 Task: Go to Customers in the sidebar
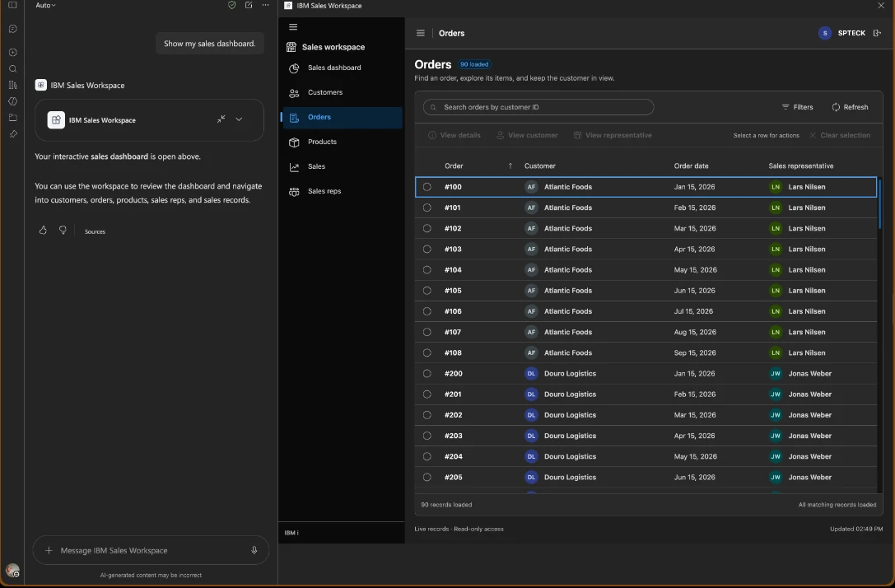[343, 92]
